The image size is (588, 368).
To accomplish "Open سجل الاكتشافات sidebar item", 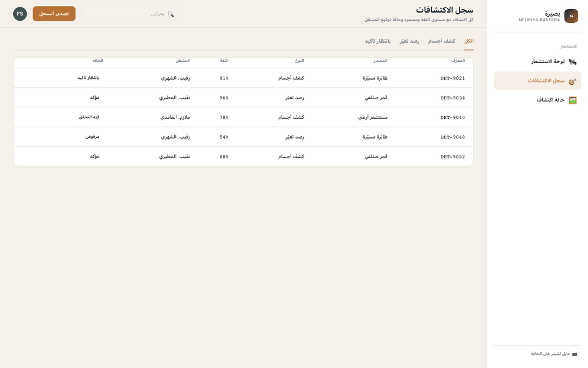I will coord(537,81).
